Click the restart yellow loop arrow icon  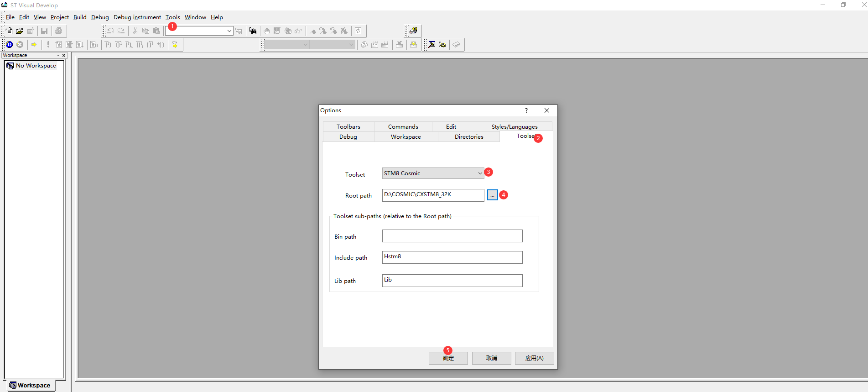175,45
